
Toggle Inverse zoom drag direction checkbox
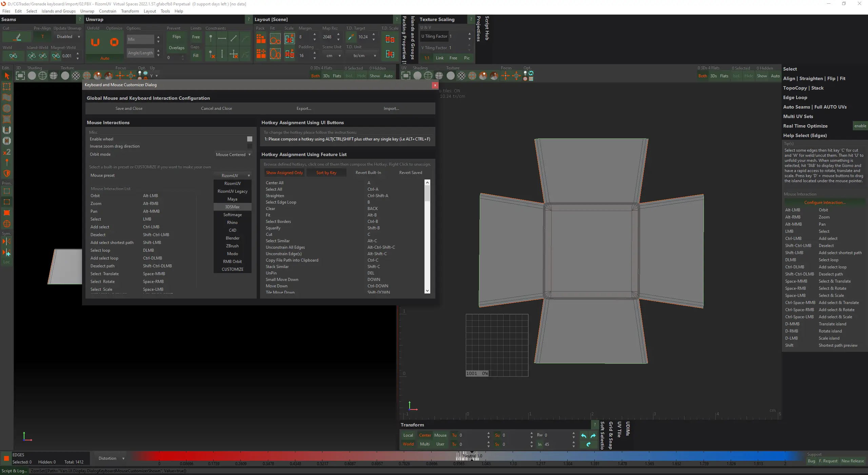point(250,146)
